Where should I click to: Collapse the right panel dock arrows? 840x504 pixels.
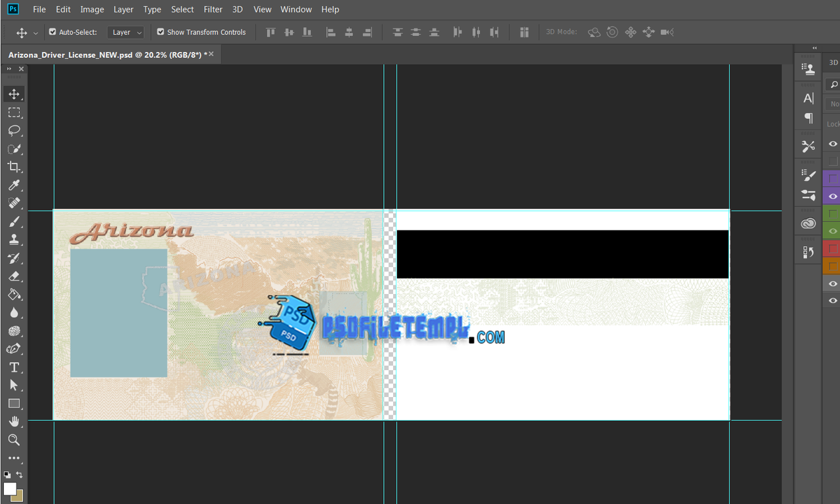[814, 48]
